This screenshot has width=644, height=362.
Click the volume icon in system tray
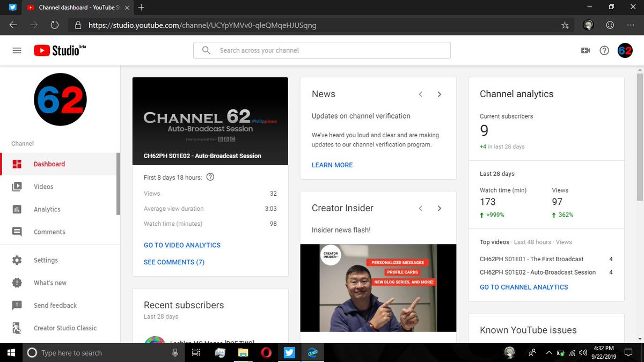point(583,353)
